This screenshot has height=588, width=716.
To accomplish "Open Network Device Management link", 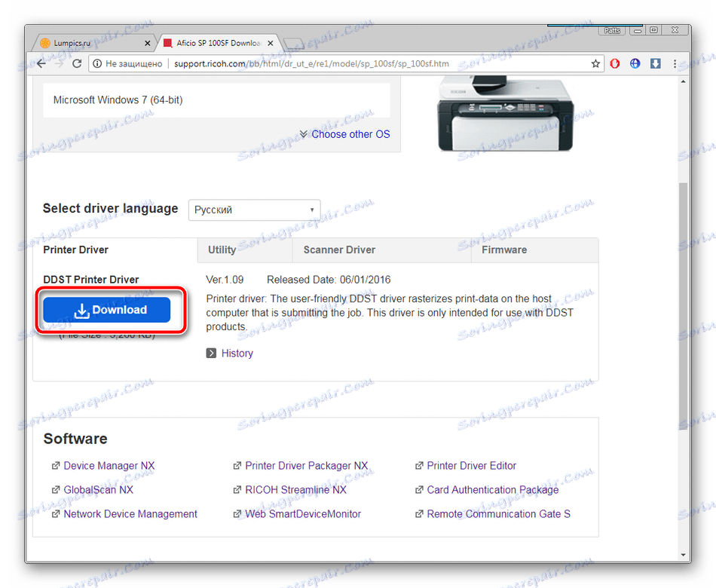I will pos(130,514).
